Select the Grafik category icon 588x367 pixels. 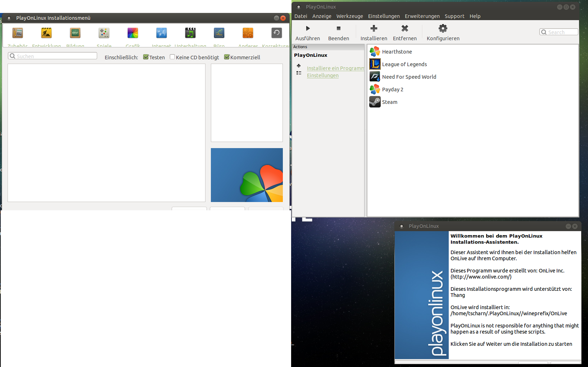[x=133, y=33]
